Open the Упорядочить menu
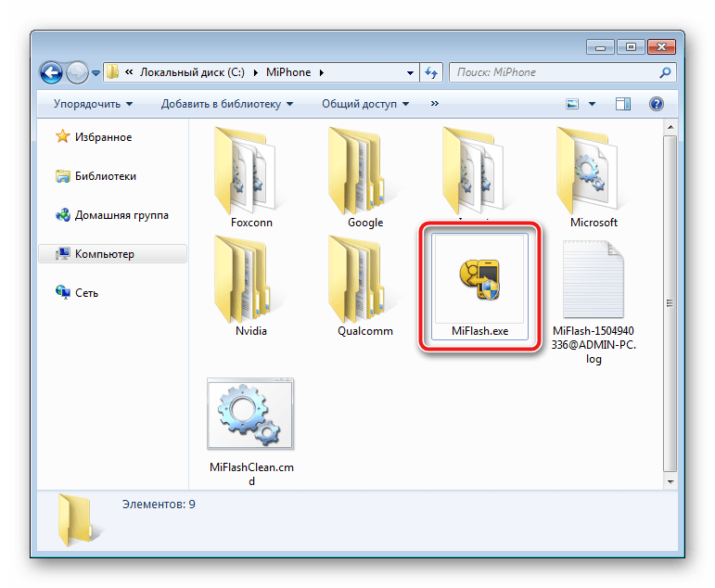Image resolution: width=715 pixels, height=588 pixels. [x=93, y=104]
